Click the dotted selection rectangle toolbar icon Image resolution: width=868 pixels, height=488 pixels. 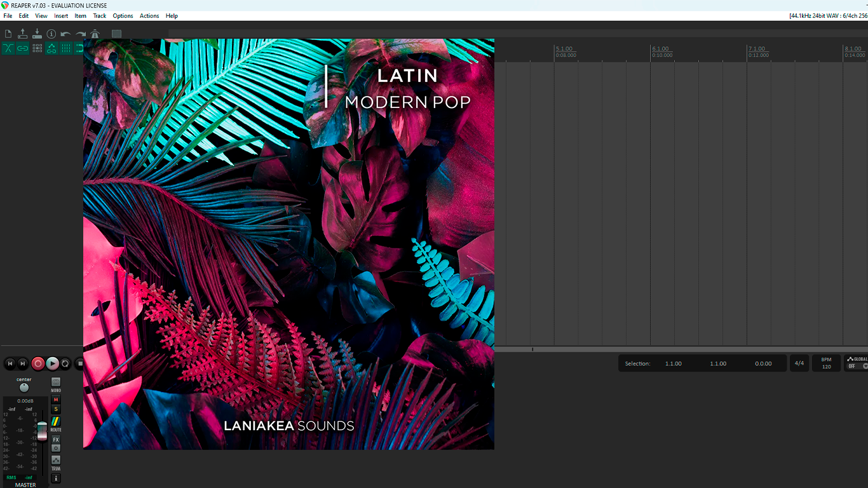(x=116, y=34)
